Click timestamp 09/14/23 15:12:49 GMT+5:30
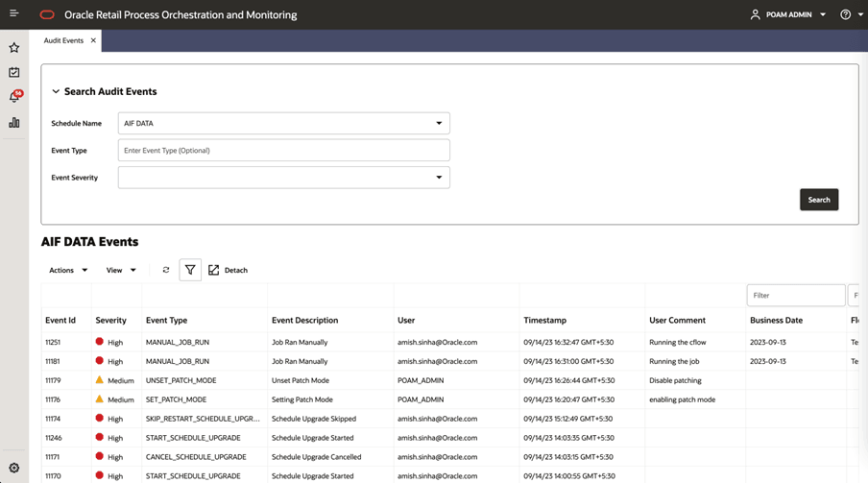The height and width of the screenshot is (483, 868). (568, 419)
